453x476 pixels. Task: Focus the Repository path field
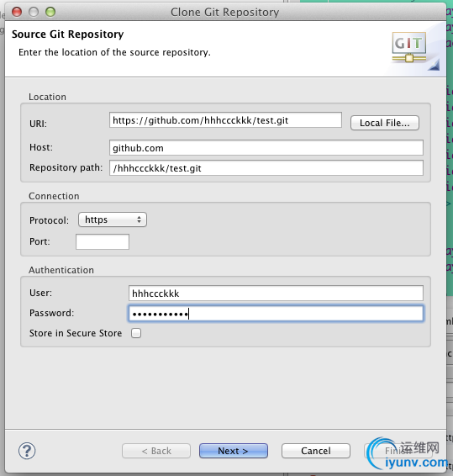click(x=266, y=168)
